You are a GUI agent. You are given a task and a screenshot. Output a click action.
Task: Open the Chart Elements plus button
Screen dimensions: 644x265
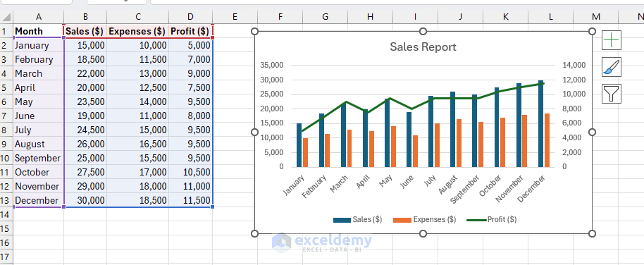pyautogui.click(x=612, y=40)
